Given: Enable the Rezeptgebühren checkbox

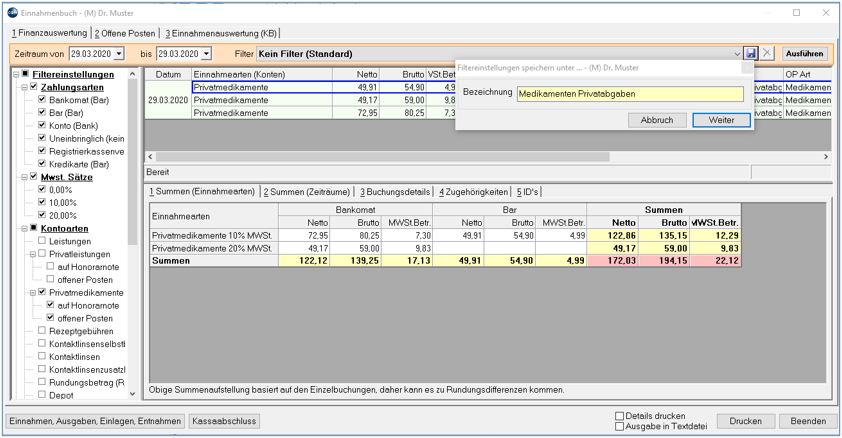Looking at the screenshot, I should 42,331.
